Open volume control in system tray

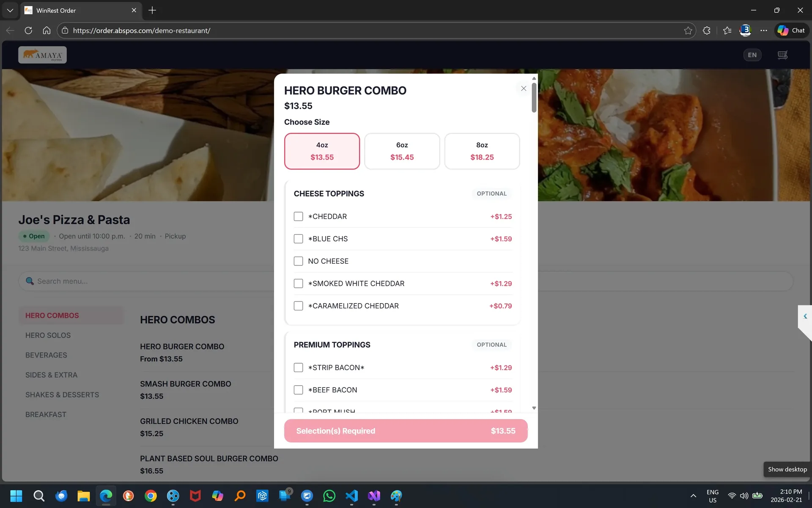(744, 496)
